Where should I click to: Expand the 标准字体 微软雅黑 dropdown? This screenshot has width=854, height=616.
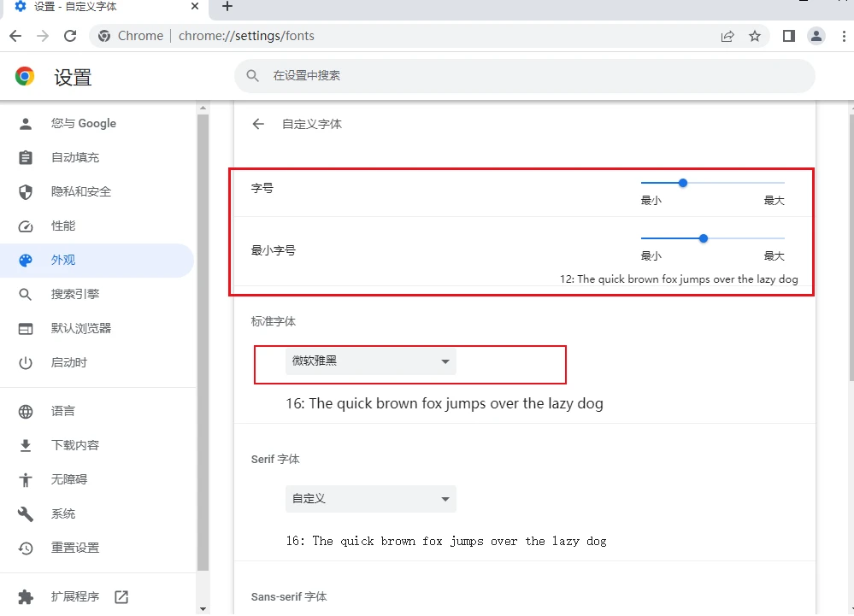(x=370, y=361)
